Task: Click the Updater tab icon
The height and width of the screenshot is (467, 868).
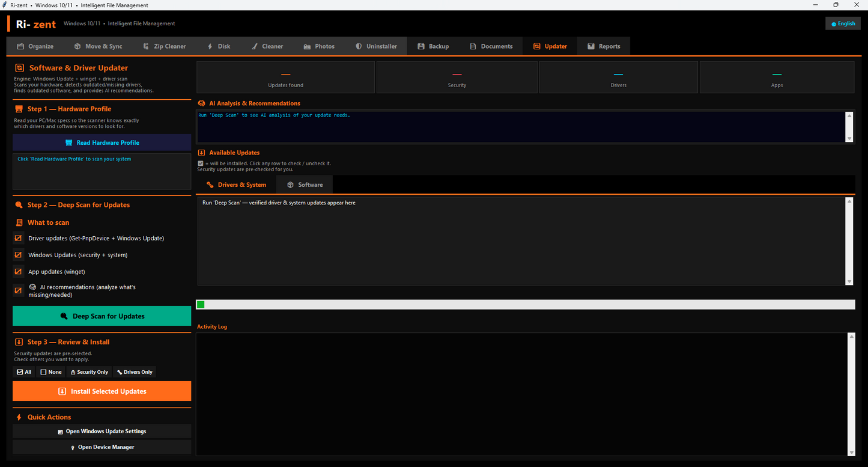Action: click(537, 46)
